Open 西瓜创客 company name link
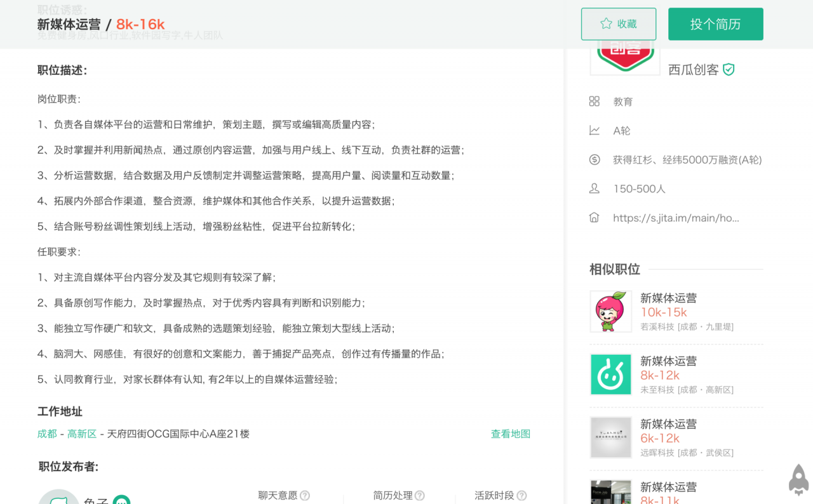The height and width of the screenshot is (504, 813). tap(694, 70)
